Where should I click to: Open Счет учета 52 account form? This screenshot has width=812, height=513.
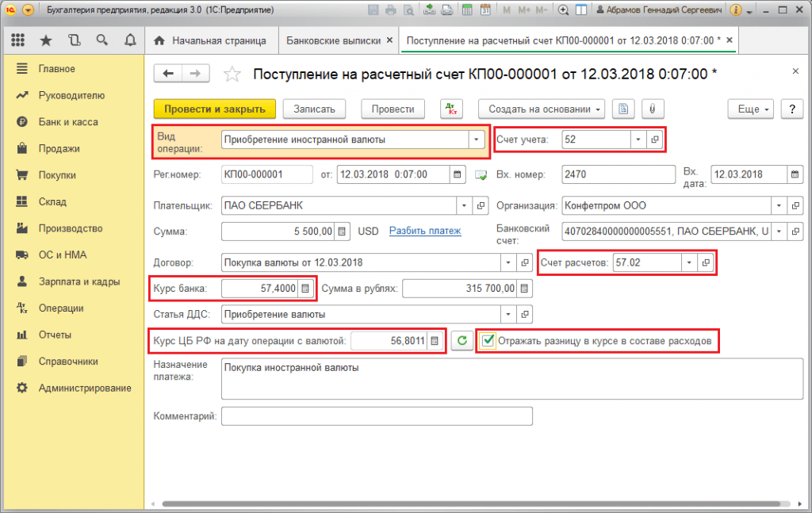coord(655,140)
